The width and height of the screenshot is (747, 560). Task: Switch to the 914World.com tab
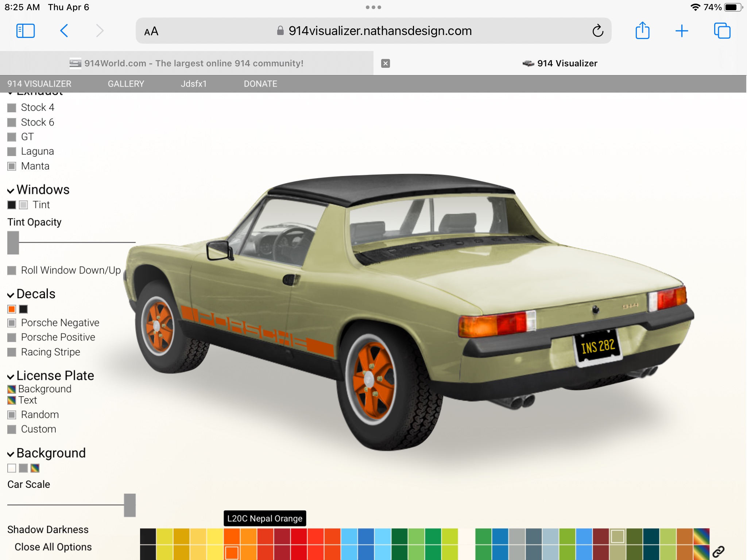[x=186, y=63]
